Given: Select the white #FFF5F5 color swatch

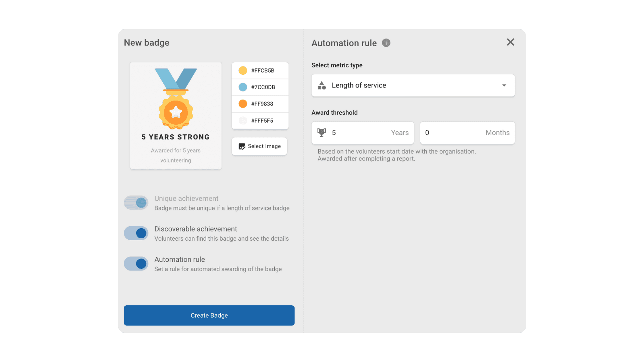Looking at the screenshot, I should (x=243, y=121).
